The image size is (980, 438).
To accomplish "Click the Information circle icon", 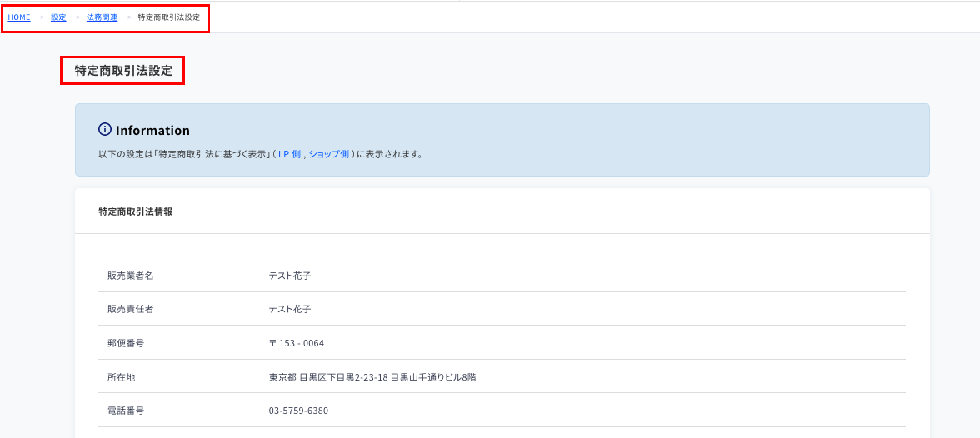I will 105,130.
